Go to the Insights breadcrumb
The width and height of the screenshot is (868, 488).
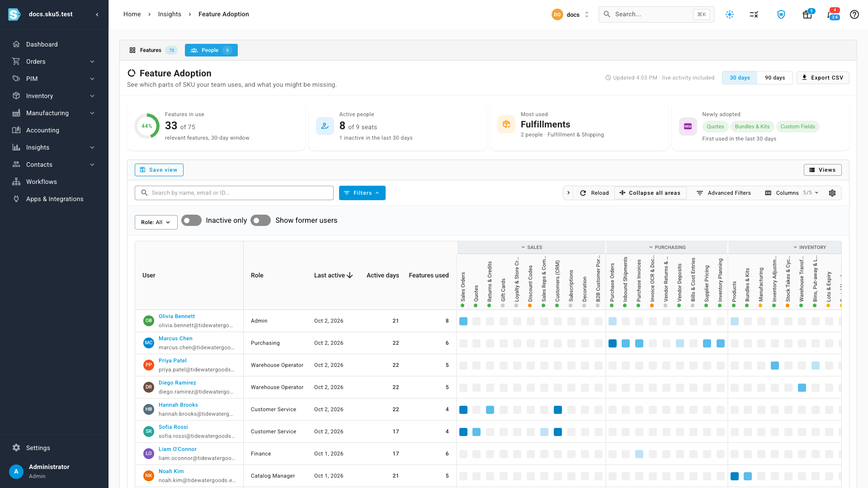point(170,14)
